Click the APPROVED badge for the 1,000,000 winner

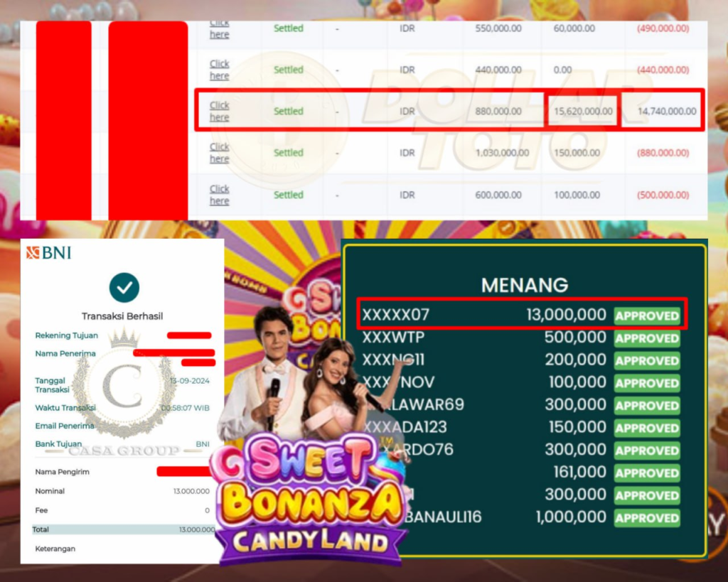[647, 518]
